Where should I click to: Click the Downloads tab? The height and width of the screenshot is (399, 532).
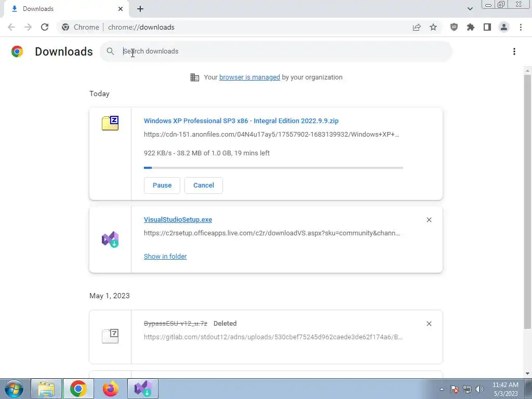coord(66,9)
